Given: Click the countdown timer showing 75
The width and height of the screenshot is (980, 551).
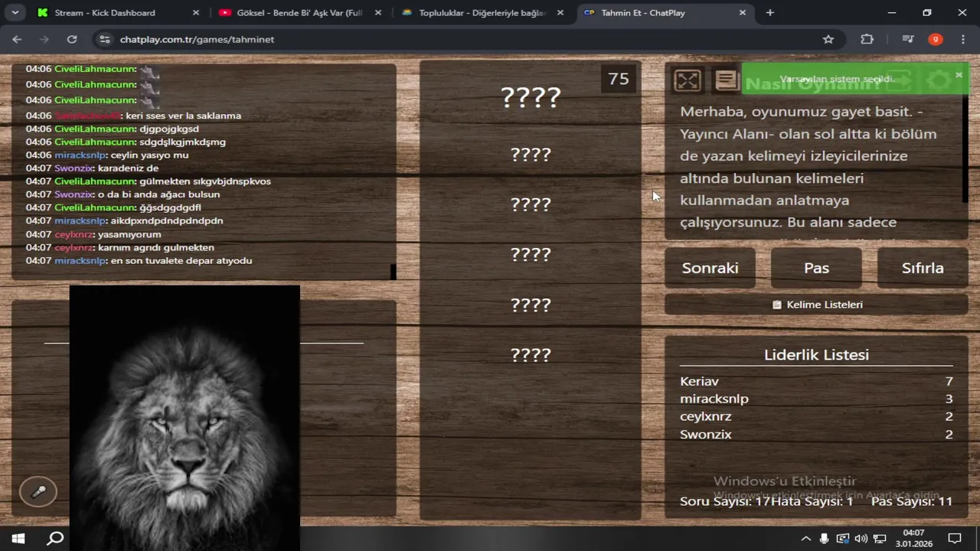Looking at the screenshot, I should click(619, 79).
